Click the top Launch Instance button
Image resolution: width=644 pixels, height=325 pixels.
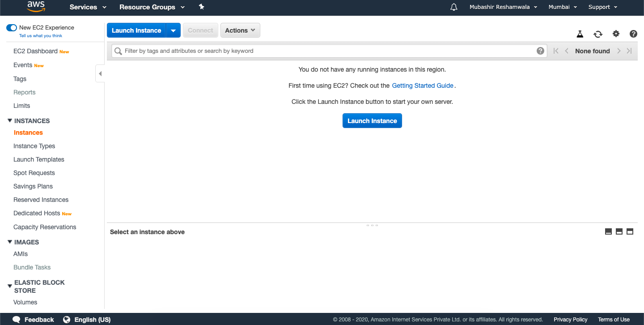[136, 30]
